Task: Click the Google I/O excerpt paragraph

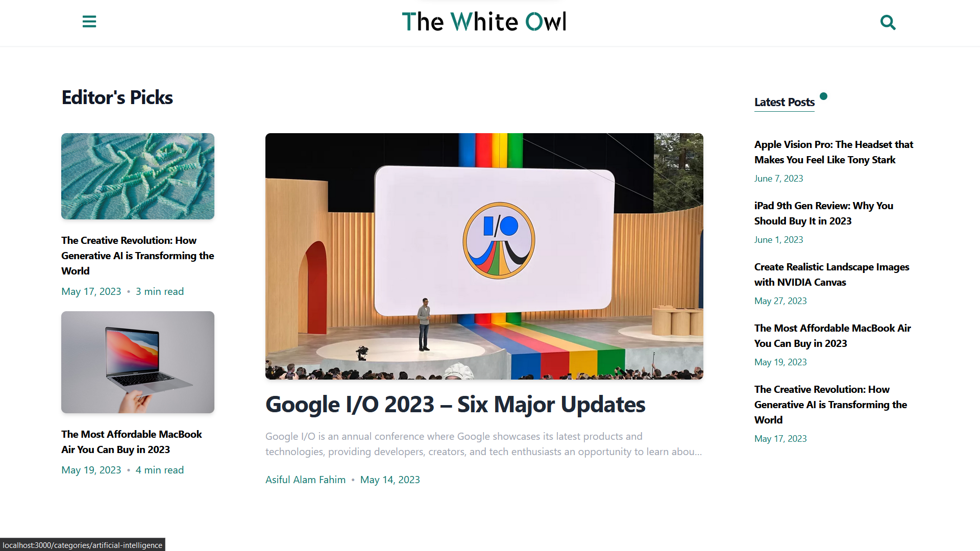Action: click(x=484, y=444)
